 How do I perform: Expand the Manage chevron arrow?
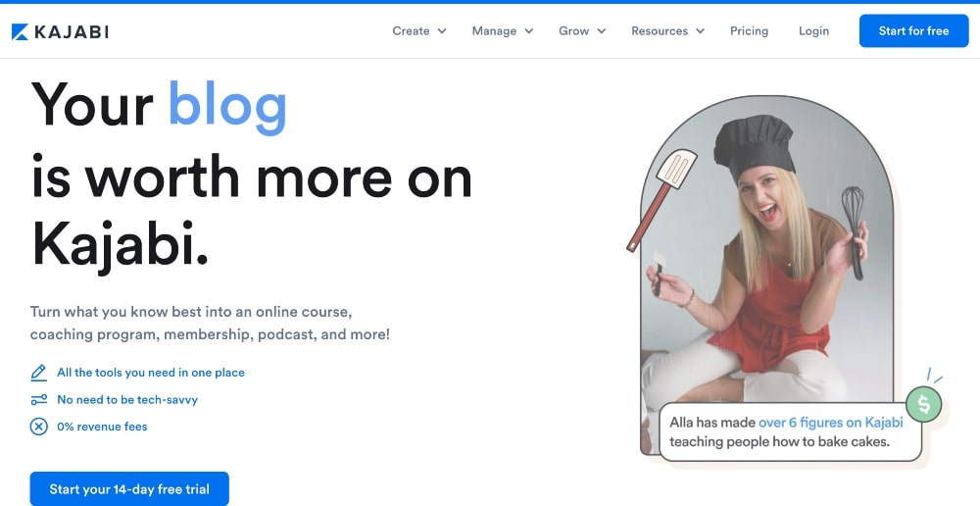point(529,31)
